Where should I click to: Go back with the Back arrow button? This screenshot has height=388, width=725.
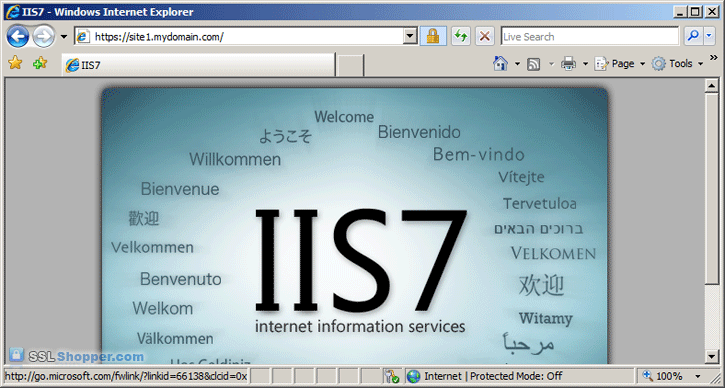click(x=18, y=36)
